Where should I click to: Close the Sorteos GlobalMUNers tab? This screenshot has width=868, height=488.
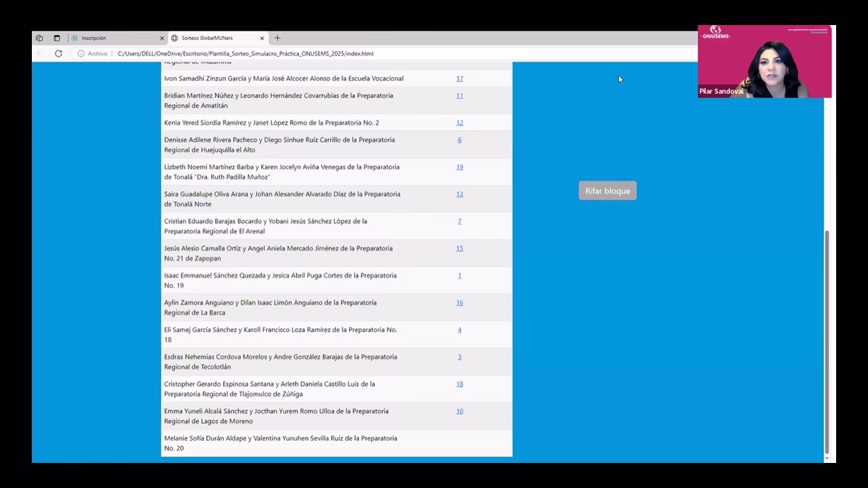click(262, 38)
